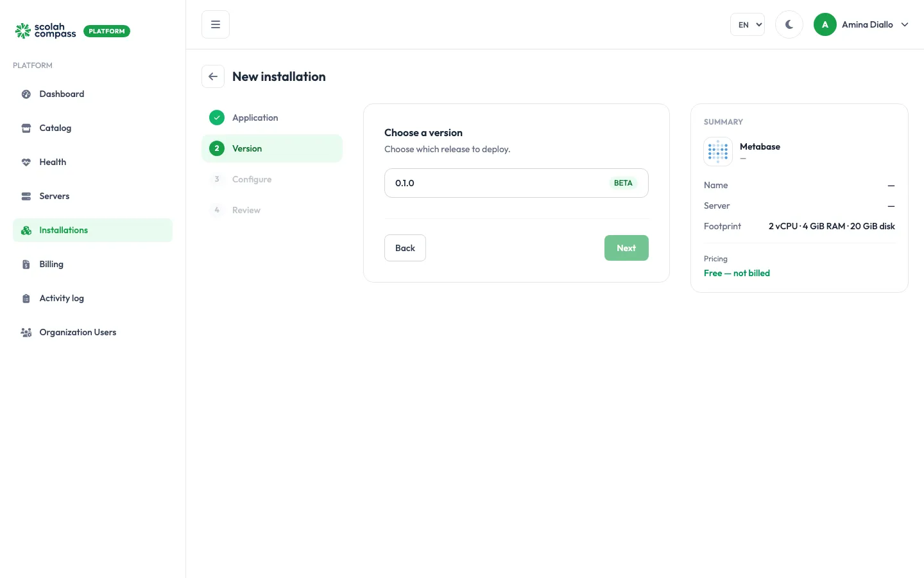The image size is (924, 578).
Task: Toggle the sidebar with the hamburger icon
Action: (216, 24)
